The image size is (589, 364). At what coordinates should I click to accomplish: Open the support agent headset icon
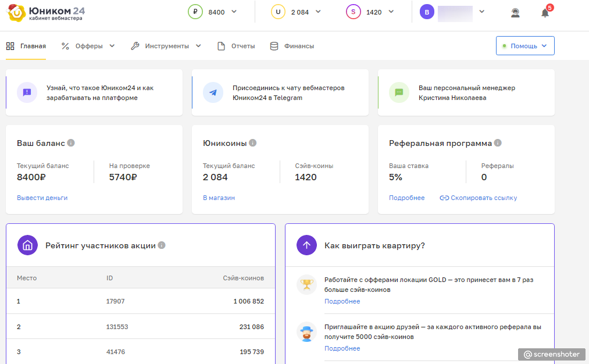(515, 13)
